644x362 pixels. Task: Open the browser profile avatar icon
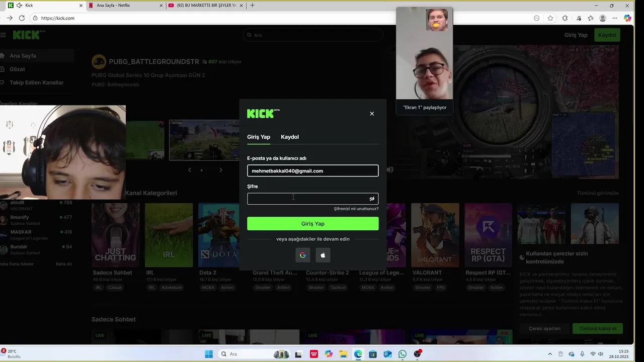point(603,18)
